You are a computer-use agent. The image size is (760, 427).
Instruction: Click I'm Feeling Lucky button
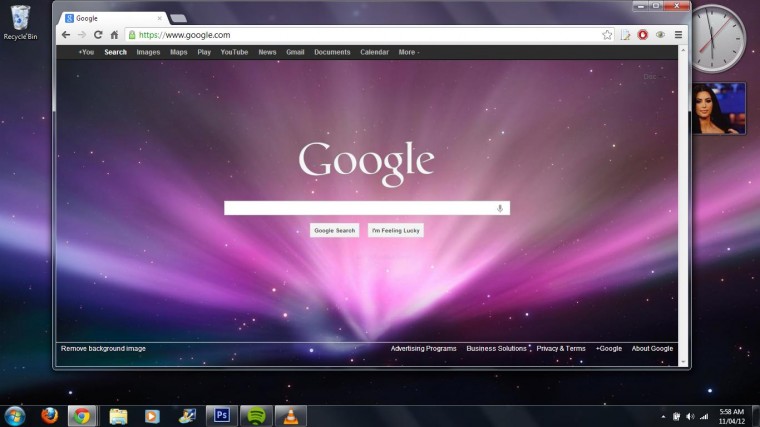(x=396, y=230)
